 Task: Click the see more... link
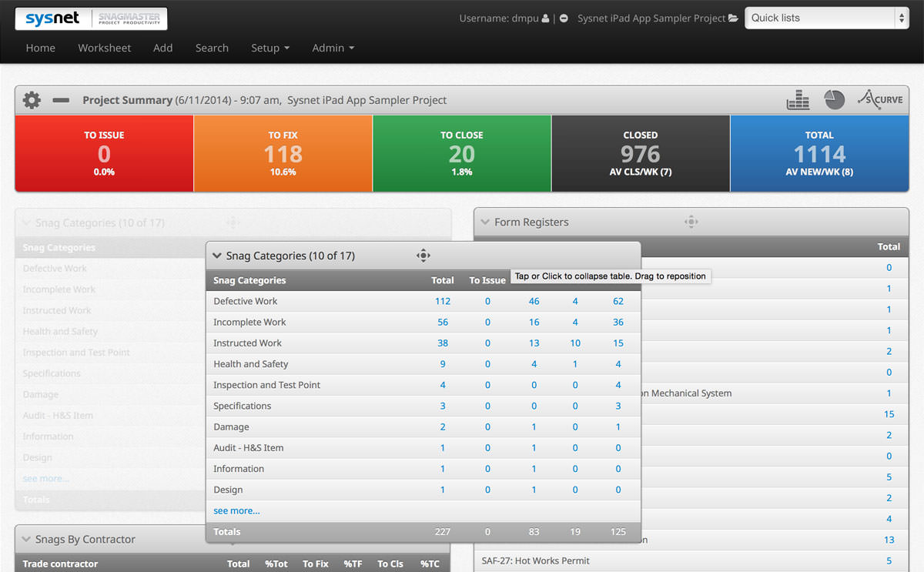click(236, 510)
